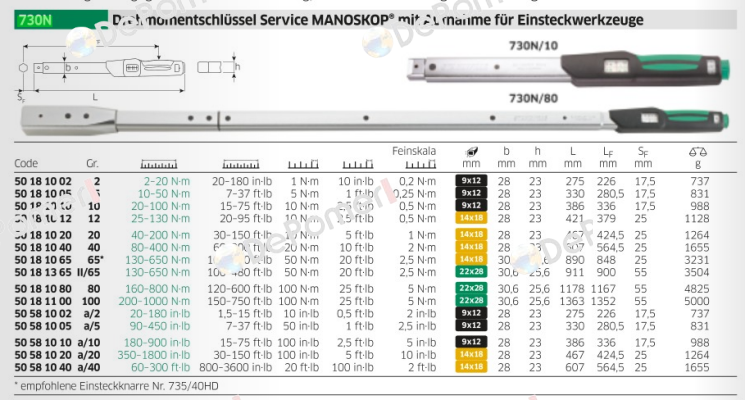Select article code 50 18 10 02

click(x=43, y=181)
